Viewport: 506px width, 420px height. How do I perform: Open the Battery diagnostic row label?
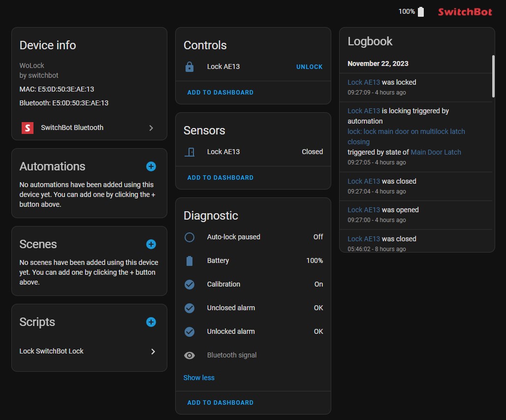point(218,260)
